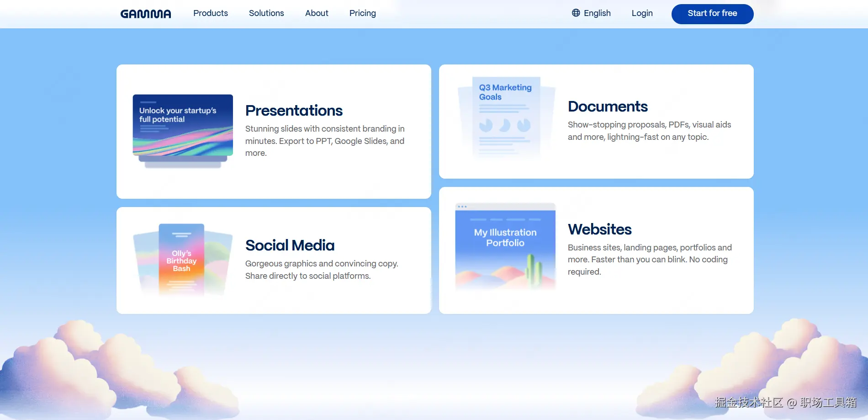Open the Products menu
The height and width of the screenshot is (420, 868).
(211, 13)
